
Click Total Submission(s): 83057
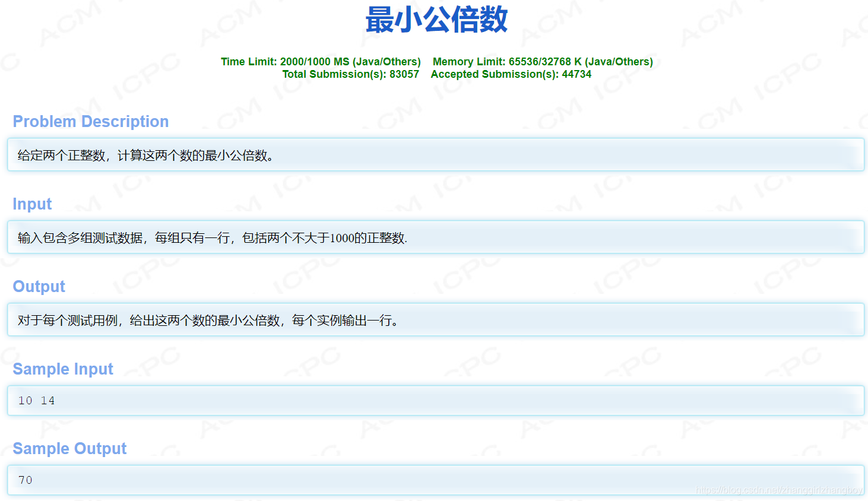coord(350,74)
